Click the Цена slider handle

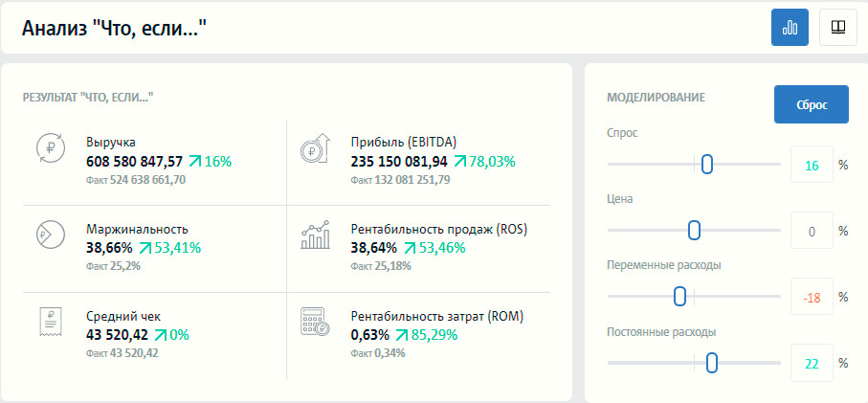click(694, 231)
